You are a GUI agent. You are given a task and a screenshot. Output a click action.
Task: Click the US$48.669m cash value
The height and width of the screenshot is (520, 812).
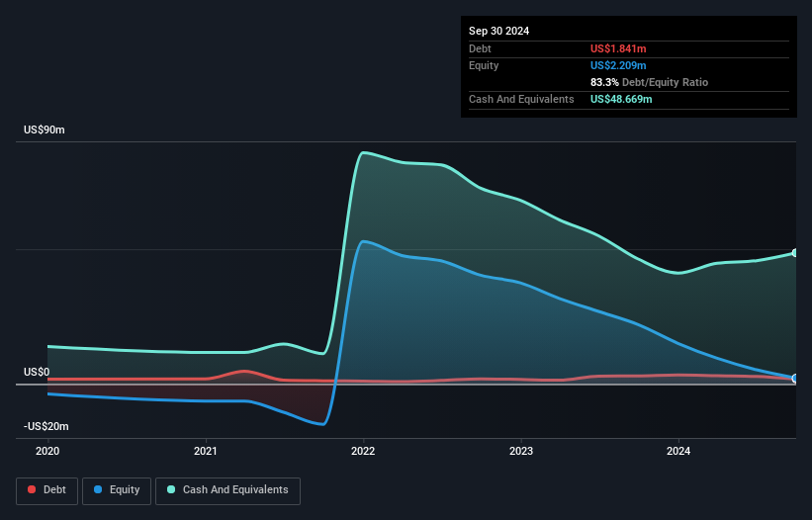click(x=621, y=99)
